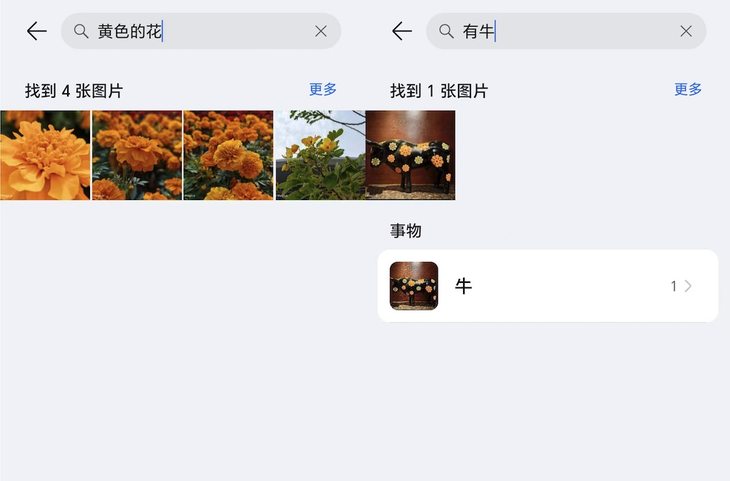Expand the 牛 category chevron
Viewport: 730px width, 481px height.
[688, 286]
